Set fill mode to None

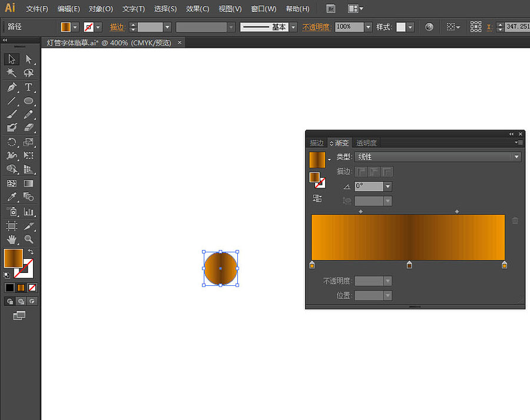[32, 288]
